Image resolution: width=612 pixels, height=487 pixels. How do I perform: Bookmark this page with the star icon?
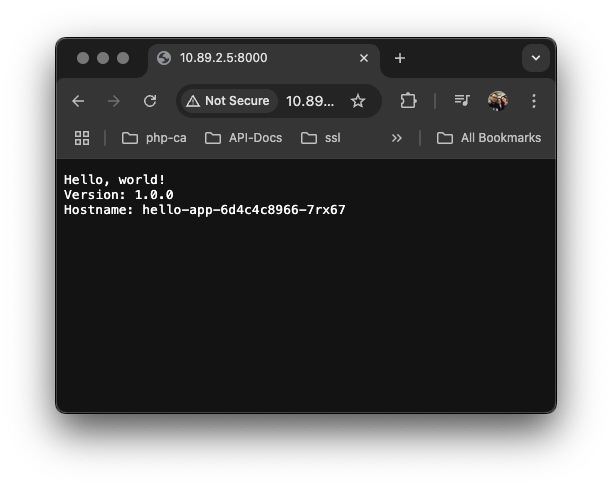click(358, 101)
